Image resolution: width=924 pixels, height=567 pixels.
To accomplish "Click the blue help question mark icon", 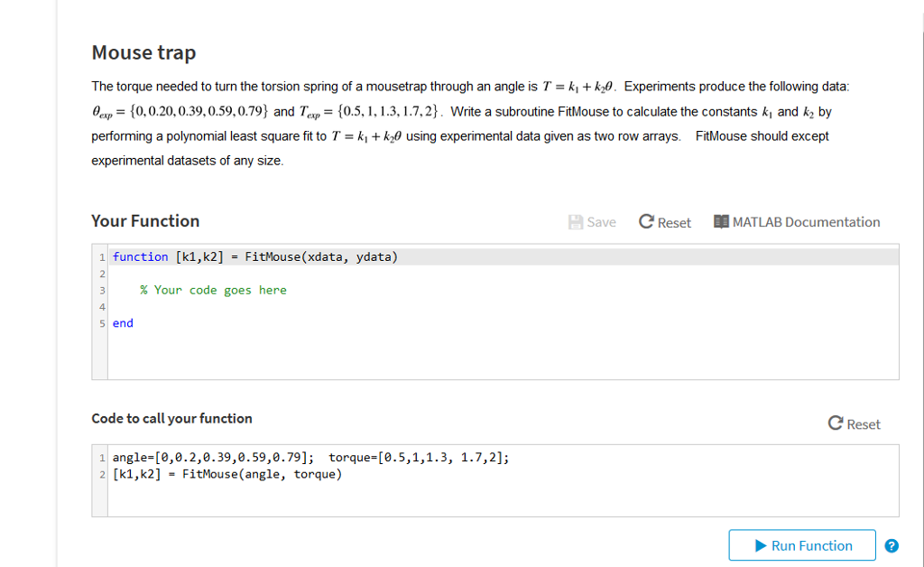I will [x=892, y=545].
